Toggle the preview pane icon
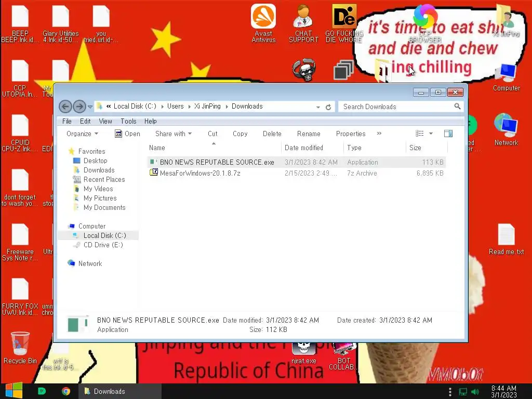The width and height of the screenshot is (532, 399). click(448, 134)
